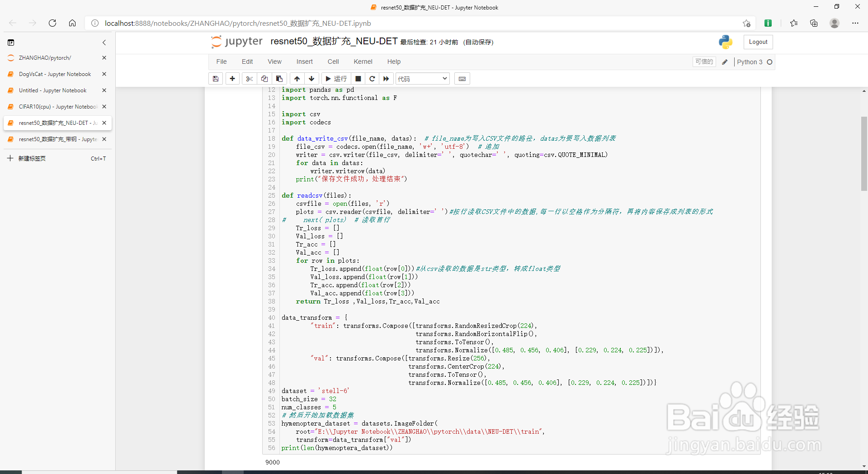
Task: Add this page to favorites star icon
Action: (x=746, y=23)
